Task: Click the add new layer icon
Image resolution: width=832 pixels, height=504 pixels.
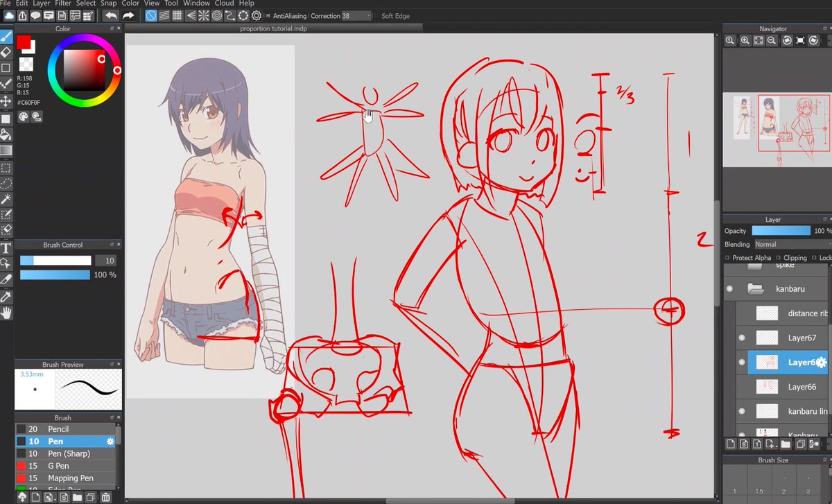Action: [x=730, y=444]
